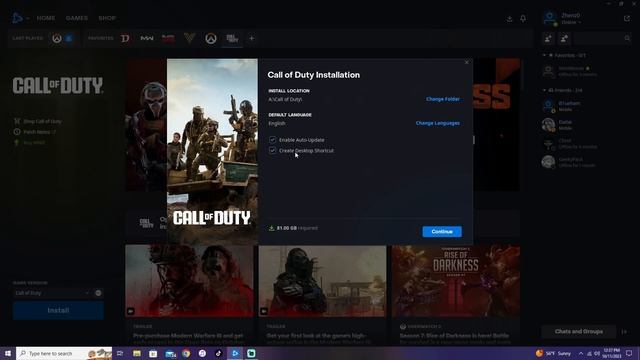640x360 pixels.
Task: Open the SHOP tab
Action: 107,18
